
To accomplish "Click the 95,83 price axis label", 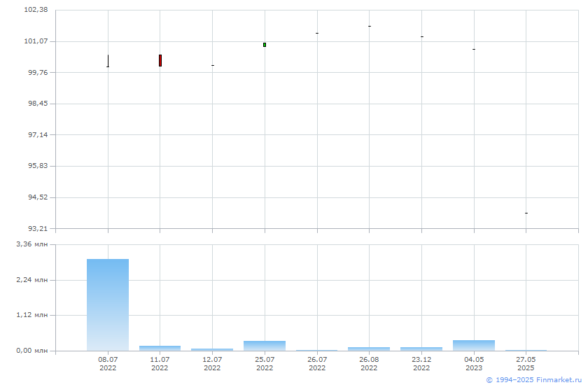I will 38,166.
